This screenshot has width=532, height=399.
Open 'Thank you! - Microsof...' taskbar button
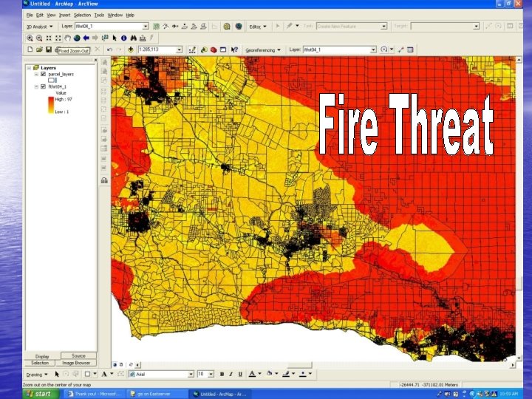point(95,394)
